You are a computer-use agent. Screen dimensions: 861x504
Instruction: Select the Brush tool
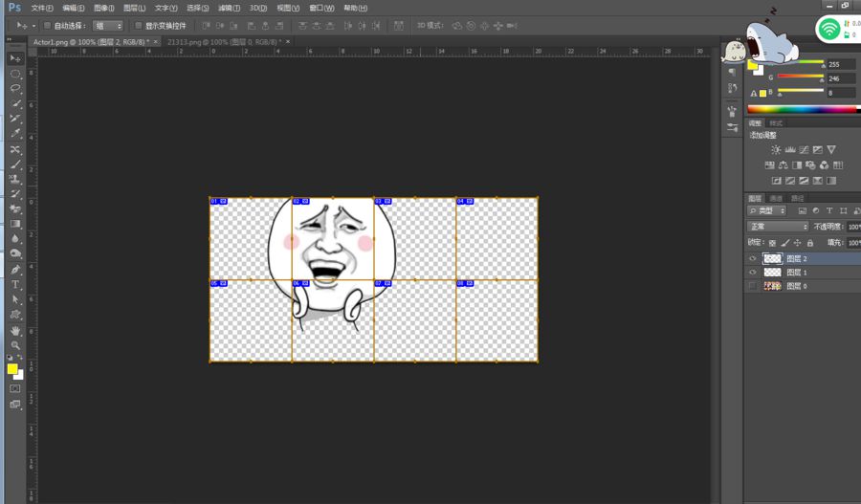[x=14, y=164]
